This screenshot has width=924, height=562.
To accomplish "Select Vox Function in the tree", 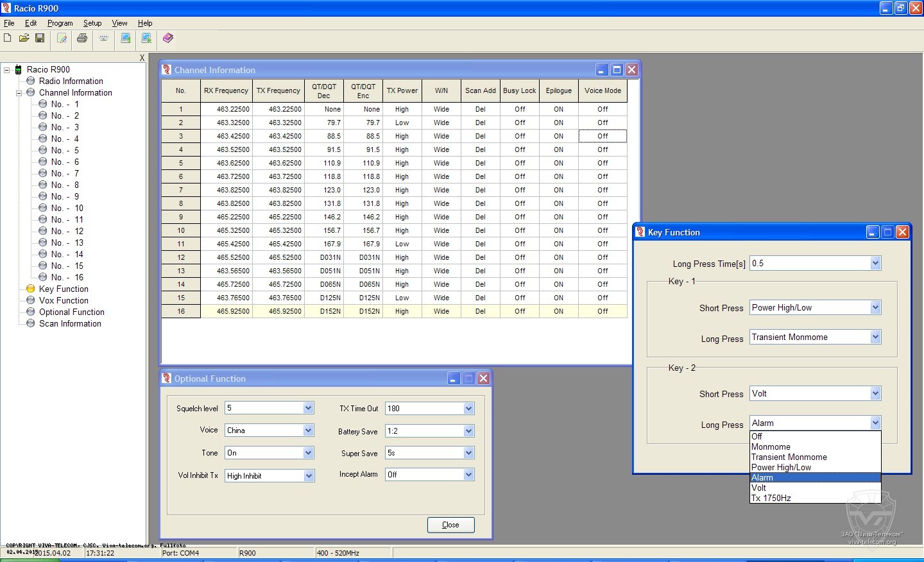I will point(64,300).
